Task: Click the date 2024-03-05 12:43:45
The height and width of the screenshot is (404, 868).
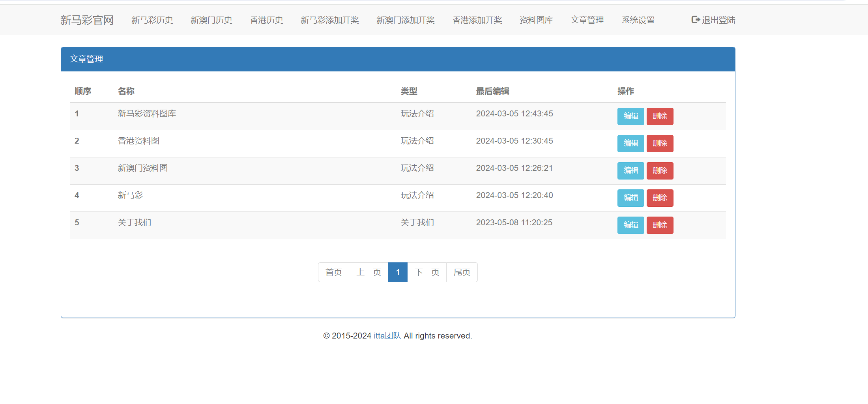Action: pyautogui.click(x=514, y=114)
